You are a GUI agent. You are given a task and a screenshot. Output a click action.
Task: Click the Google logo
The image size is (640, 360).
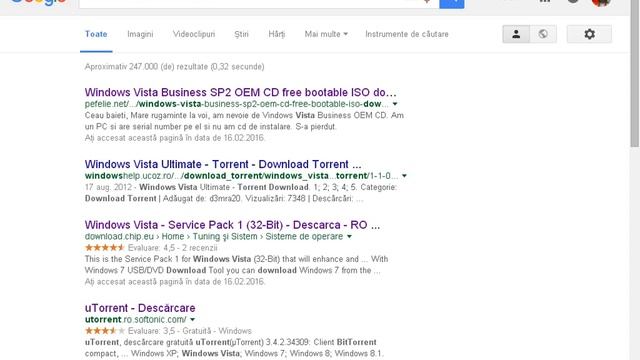point(38,2)
